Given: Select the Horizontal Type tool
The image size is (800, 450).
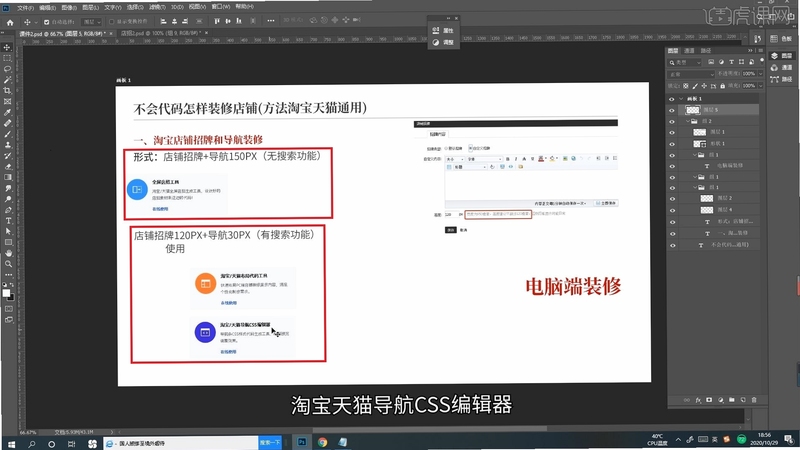Looking at the screenshot, I should [7, 220].
